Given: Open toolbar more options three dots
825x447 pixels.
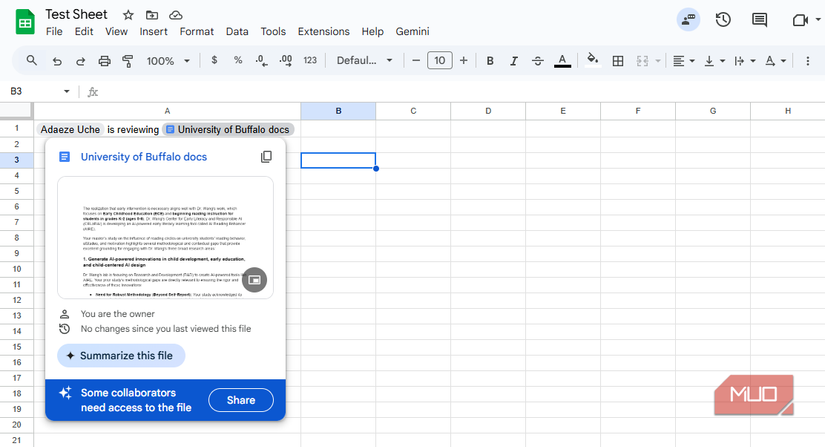Looking at the screenshot, I should pyautogui.click(x=808, y=61).
